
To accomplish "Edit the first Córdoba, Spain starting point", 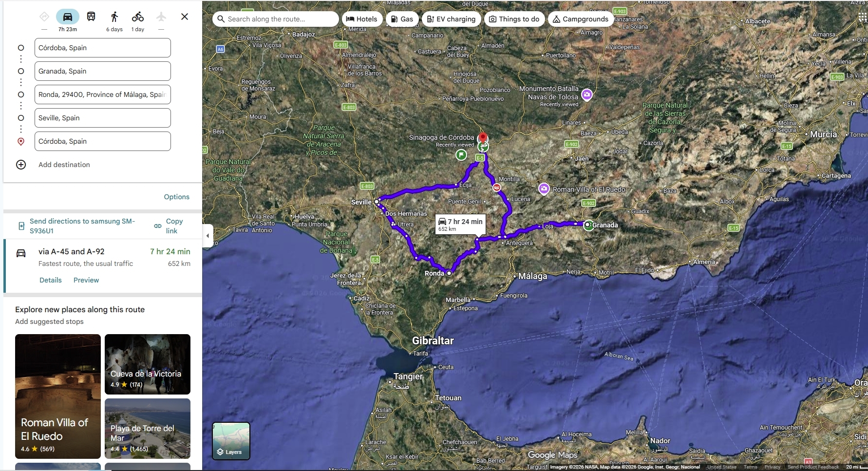I will point(103,48).
